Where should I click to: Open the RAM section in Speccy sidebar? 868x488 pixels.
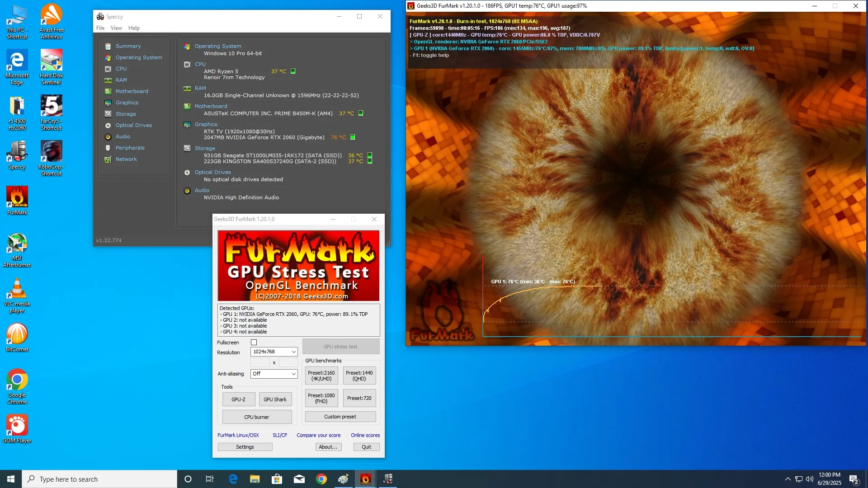tap(121, 80)
